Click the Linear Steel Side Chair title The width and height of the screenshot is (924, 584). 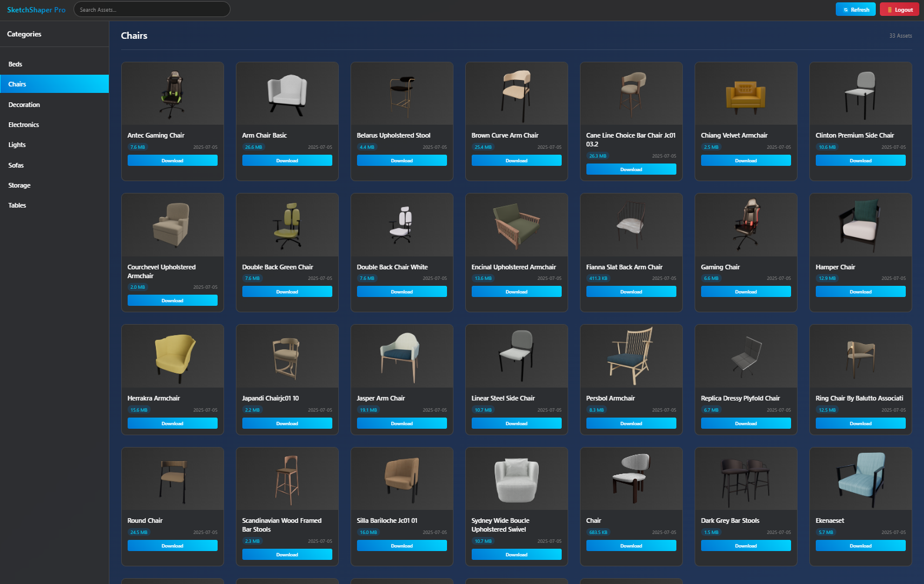503,398
